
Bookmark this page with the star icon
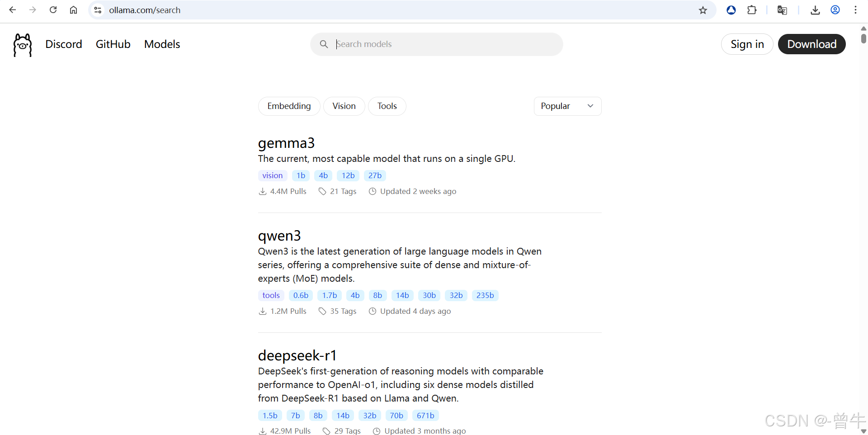point(703,10)
